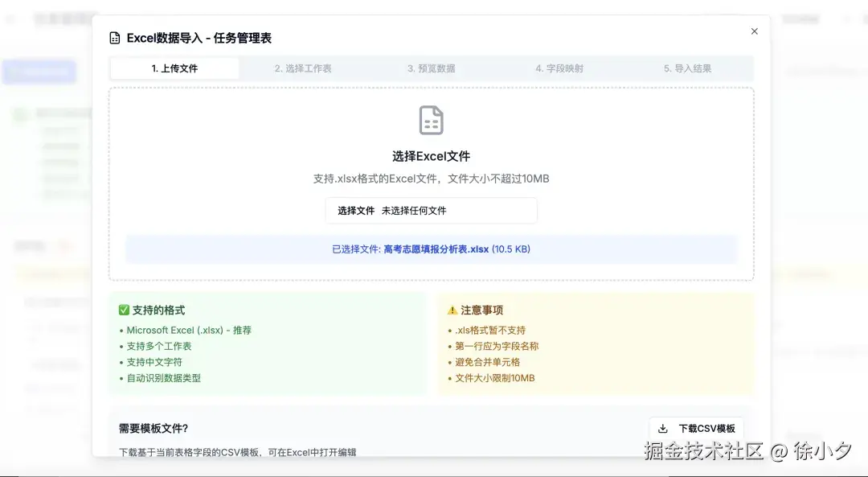Click the large file icon in upload area
Screen dimensions: 868x477
431,119
